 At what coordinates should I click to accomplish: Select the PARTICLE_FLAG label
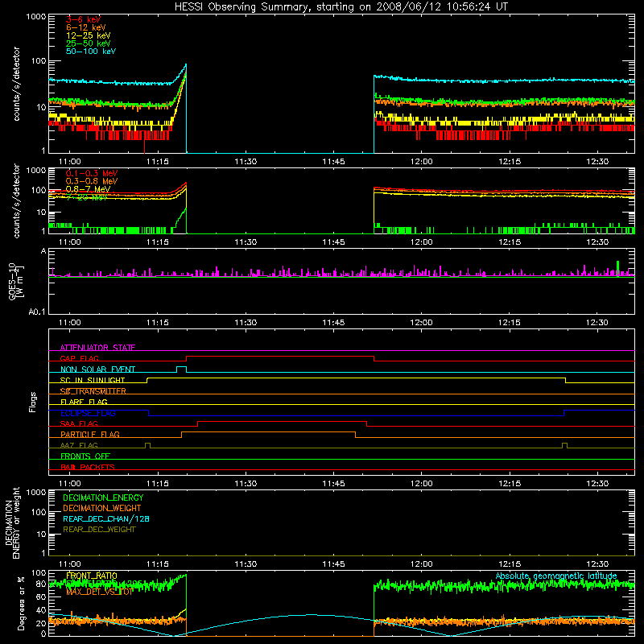[90, 434]
